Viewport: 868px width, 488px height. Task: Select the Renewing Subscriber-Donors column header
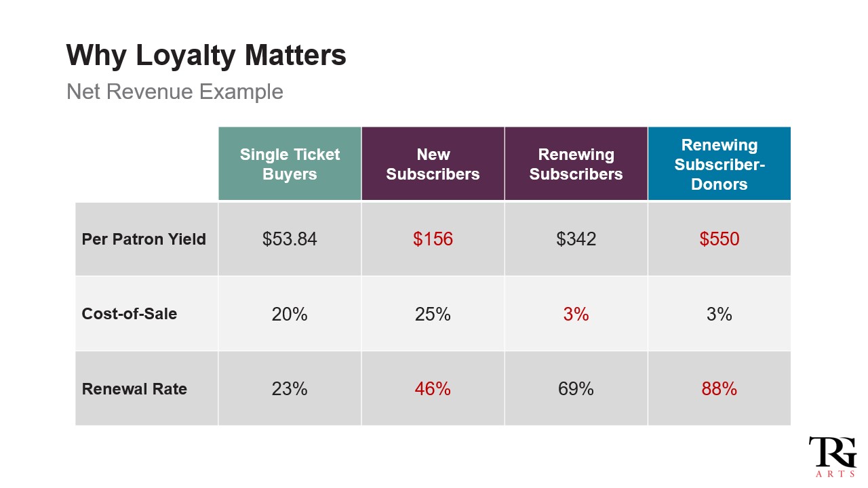719,164
